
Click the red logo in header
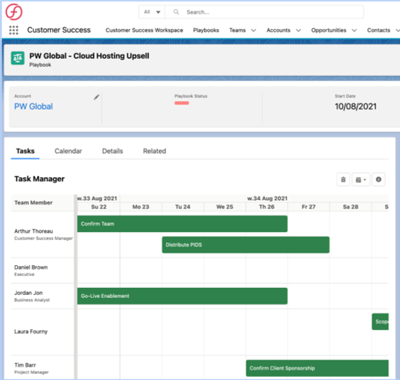(14, 12)
